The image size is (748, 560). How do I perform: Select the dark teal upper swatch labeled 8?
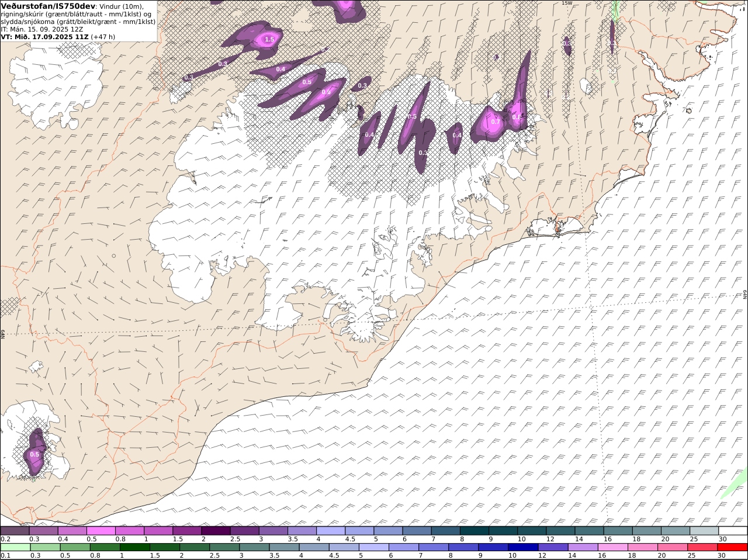point(474,531)
